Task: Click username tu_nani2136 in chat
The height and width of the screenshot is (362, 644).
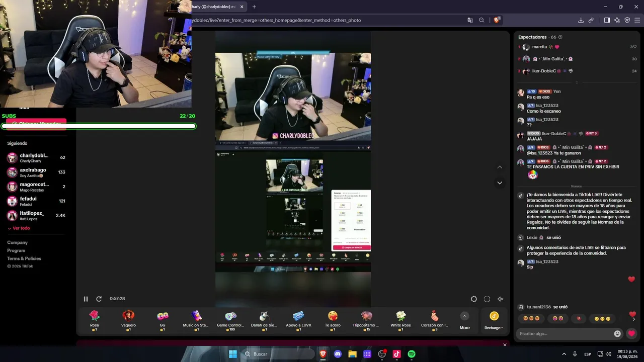Action: (538, 307)
